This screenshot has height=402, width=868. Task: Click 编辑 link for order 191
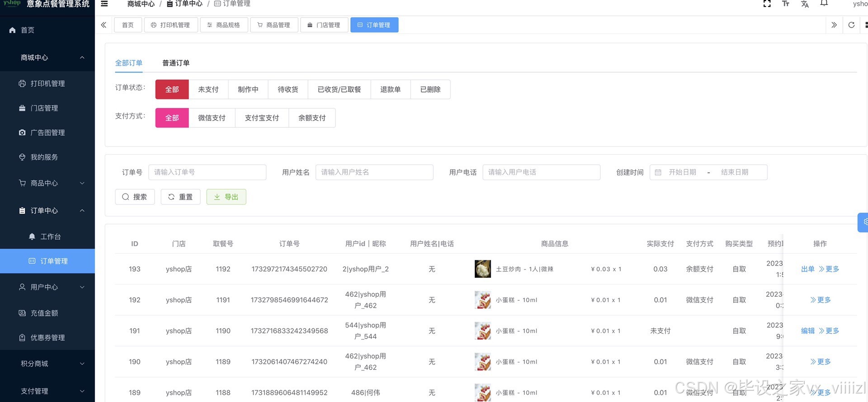pyautogui.click(x=808, y=331)
